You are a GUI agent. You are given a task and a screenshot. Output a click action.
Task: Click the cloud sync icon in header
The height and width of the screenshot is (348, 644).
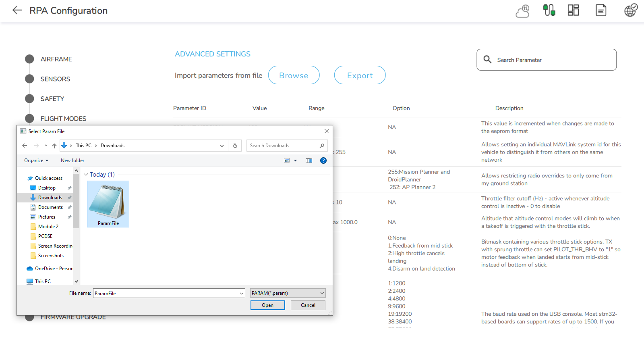[523, 11]
